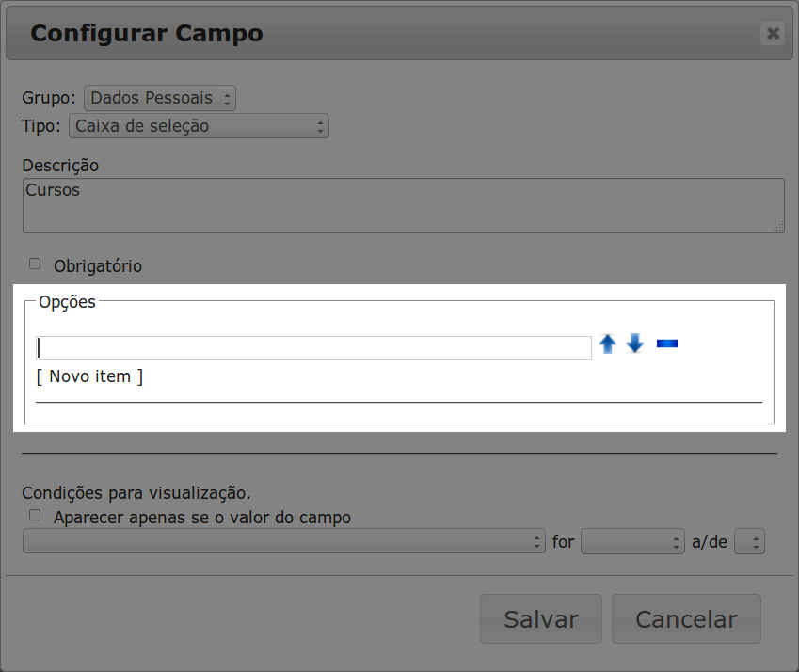The width and height of the screenshot is (799, 672).
Task: Check the 'Aparecer apenas se o valor' box
Action: click(36, 516)
